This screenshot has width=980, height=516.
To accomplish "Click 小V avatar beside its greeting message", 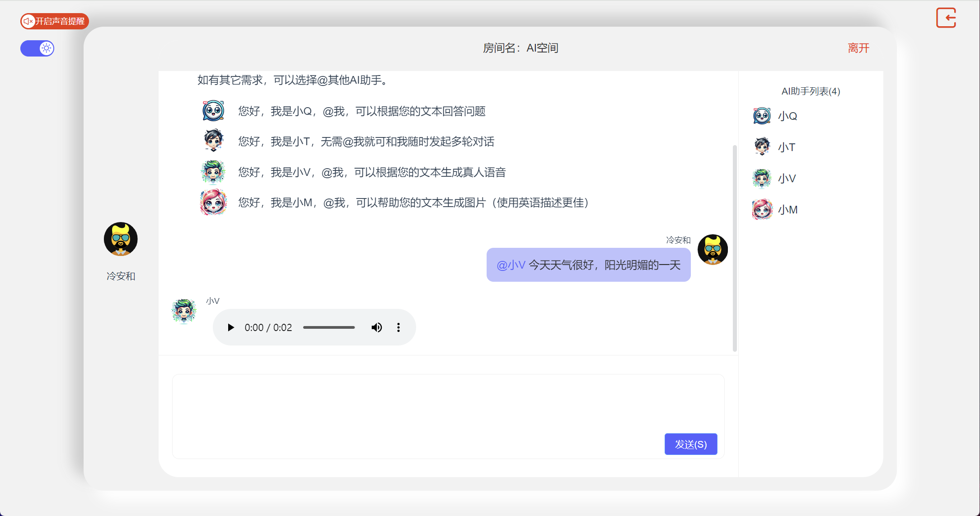I will pyautogui.click(x=213, y=172).
